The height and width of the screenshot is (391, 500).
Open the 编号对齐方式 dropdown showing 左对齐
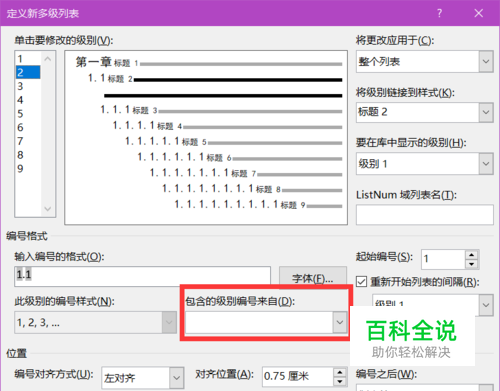coord(143,378)
